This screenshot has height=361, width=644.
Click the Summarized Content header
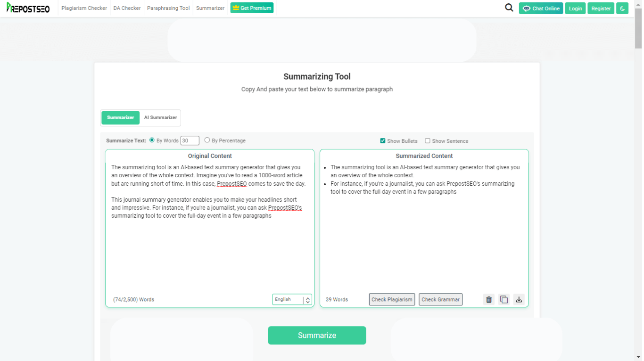424,156
